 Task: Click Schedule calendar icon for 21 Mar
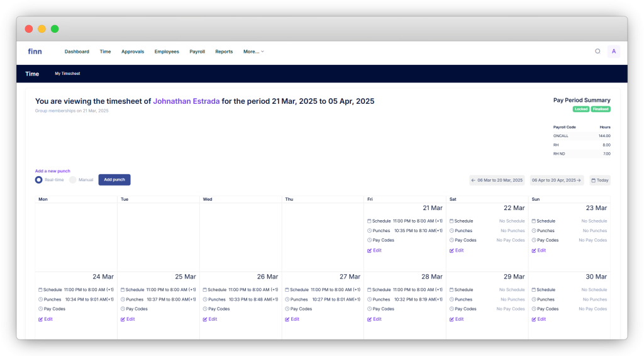coord(369,221)
